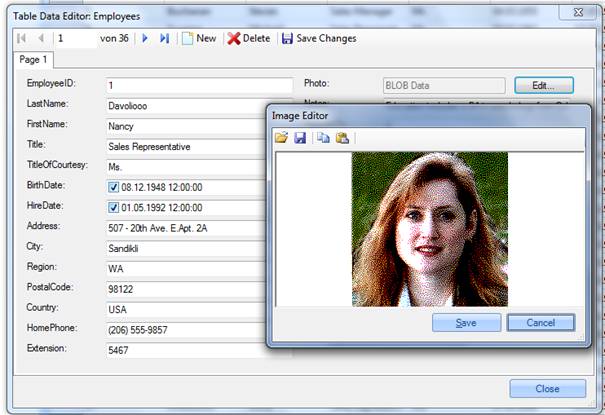Go to next record arrow
605x415 pixels.
pos(145,38)
